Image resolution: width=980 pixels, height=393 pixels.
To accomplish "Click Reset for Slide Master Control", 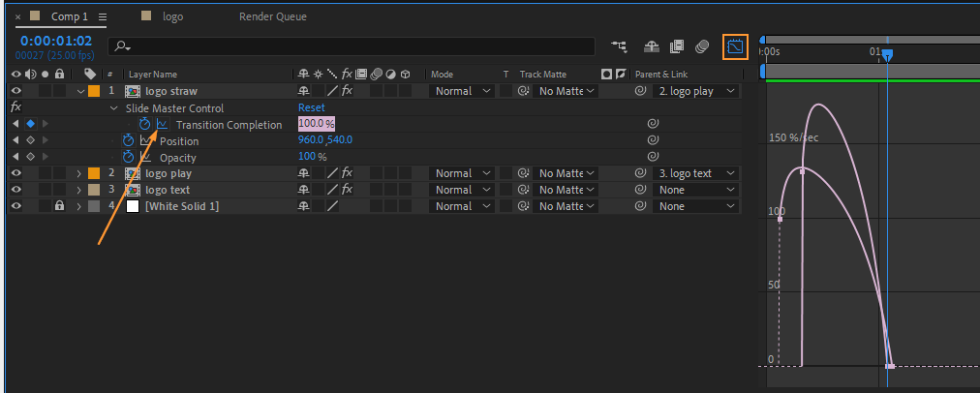I will 311,108.
